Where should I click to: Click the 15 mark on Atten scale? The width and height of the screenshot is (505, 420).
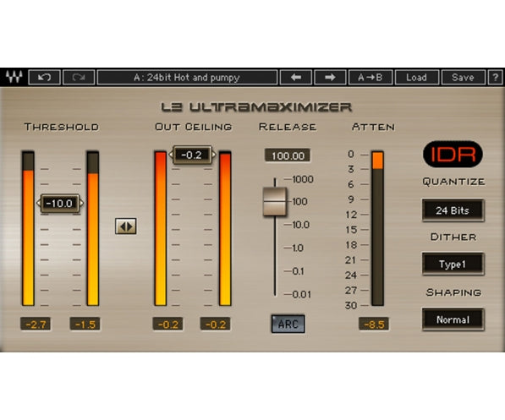tap(351, 230)
